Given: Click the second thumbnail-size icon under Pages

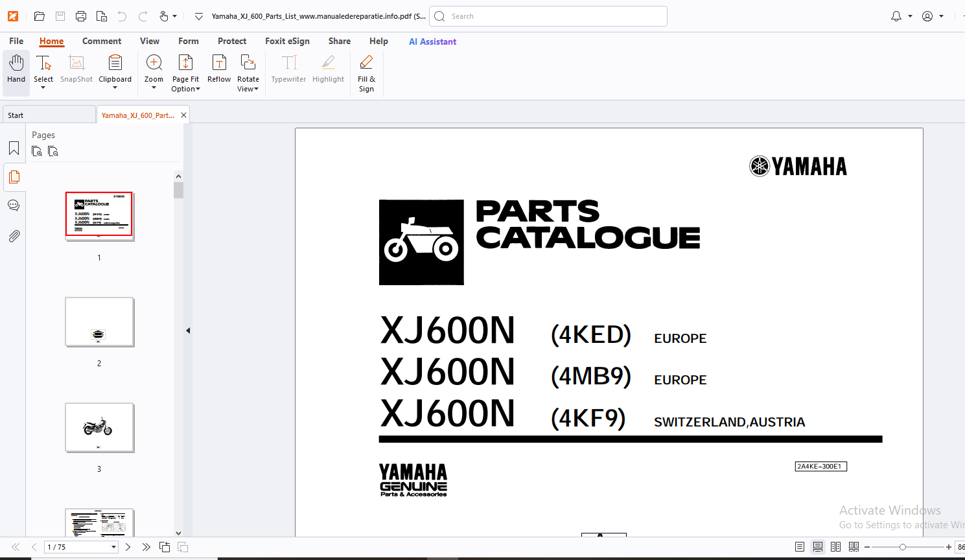Looking at the screenshot, I should tap(53, 151).
